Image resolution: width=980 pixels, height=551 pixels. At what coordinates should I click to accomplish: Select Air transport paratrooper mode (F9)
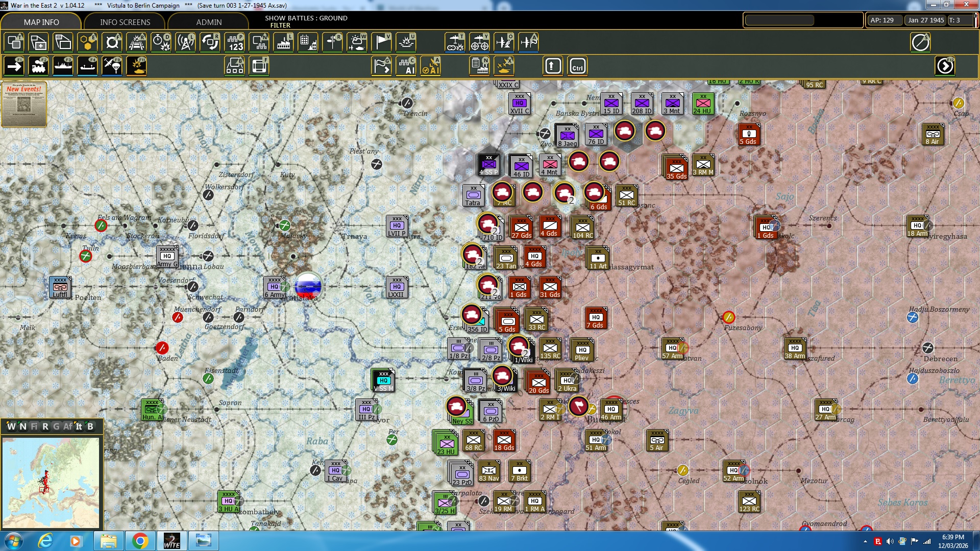coord(112,66)
